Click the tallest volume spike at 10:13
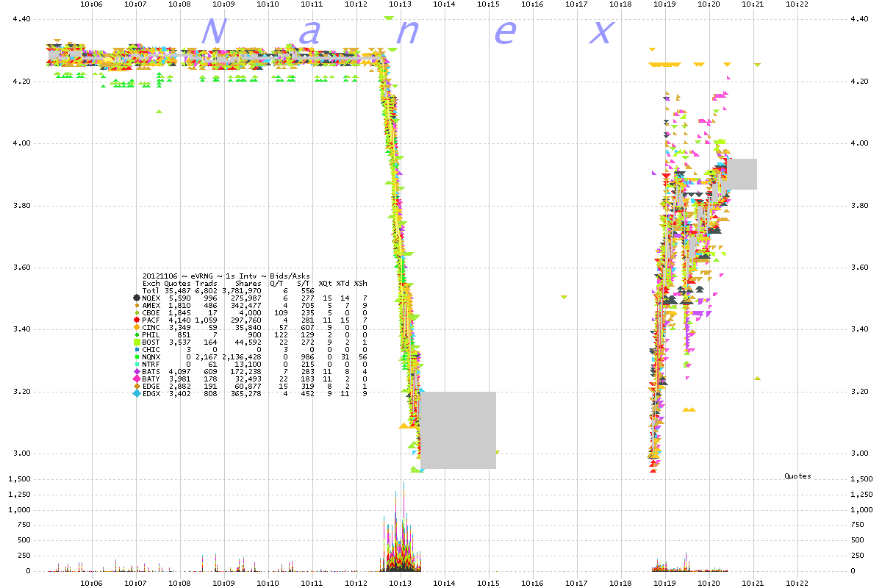The image size is (882, 588). (x=403, y=527)
